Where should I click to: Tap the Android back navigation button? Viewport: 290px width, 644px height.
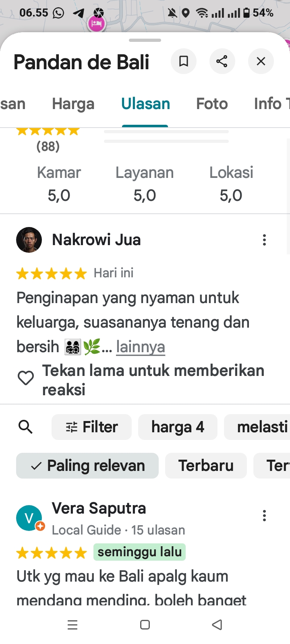click(217, 625)
